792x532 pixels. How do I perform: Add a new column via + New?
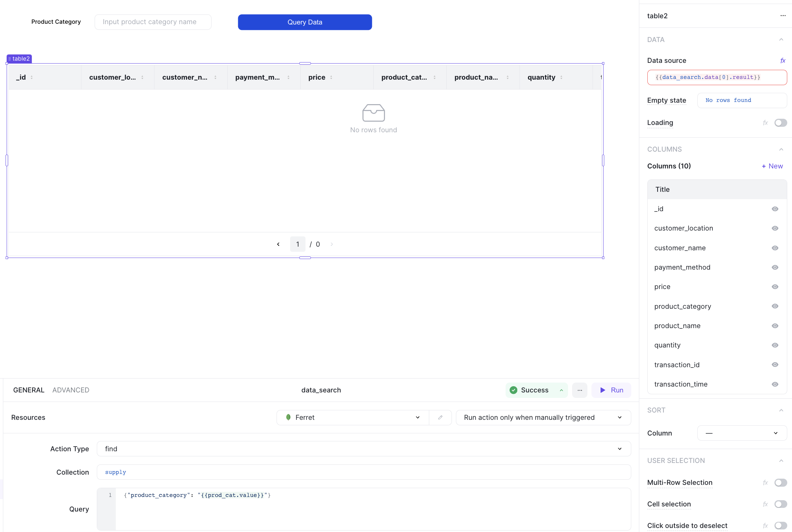coord(772,166)
